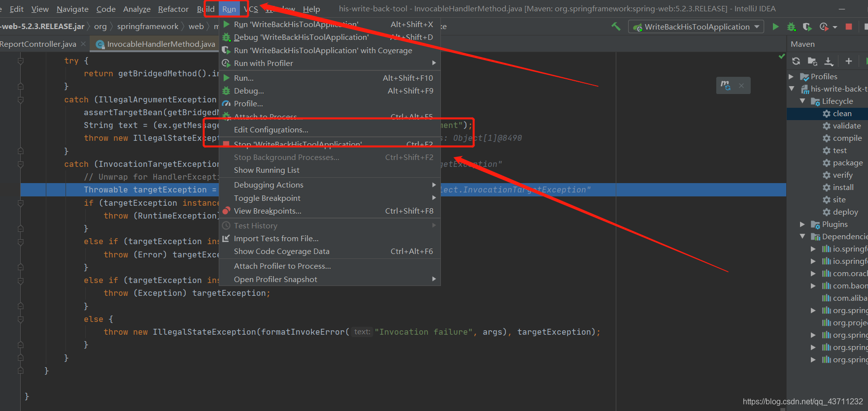Reimport all Maven projects with refresh icon

tap(796, 61)
